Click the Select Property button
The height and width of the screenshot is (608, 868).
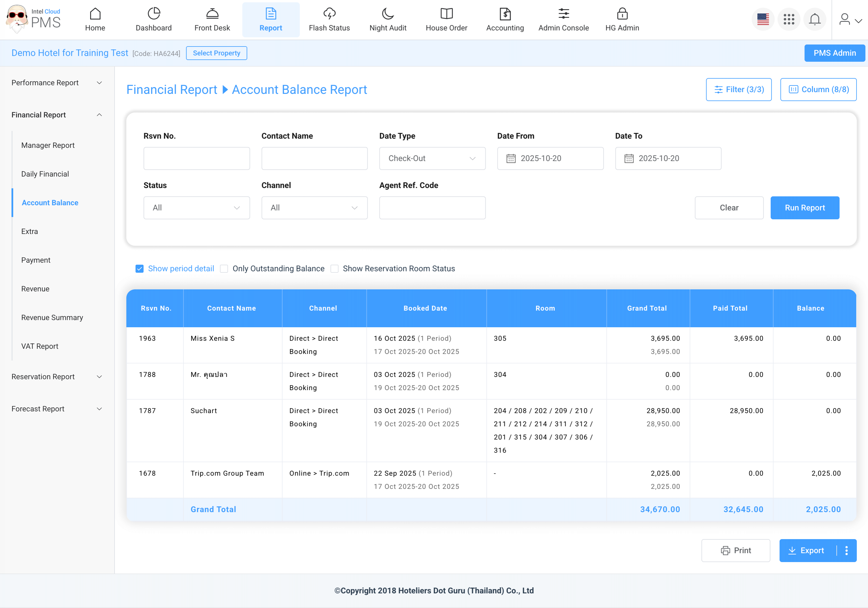tap(216, 53)
